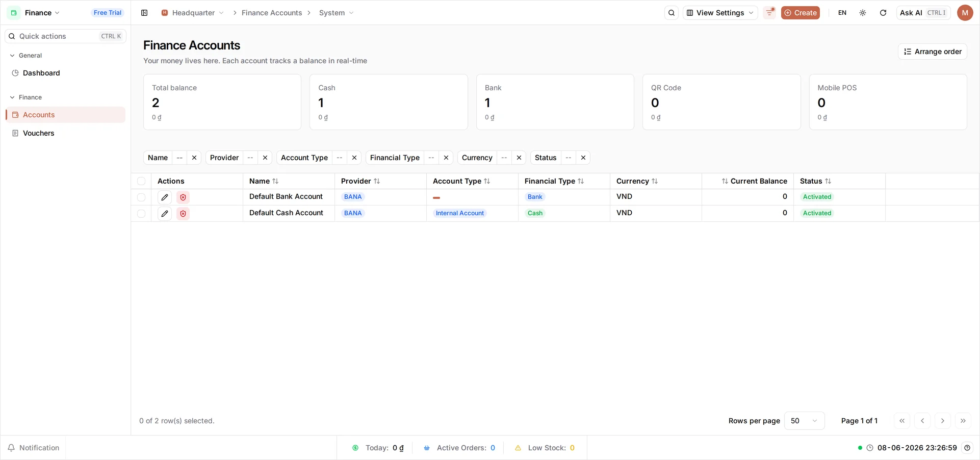Click the Free Trial badge
Screen dimensions: 980x460
[108, 13]
